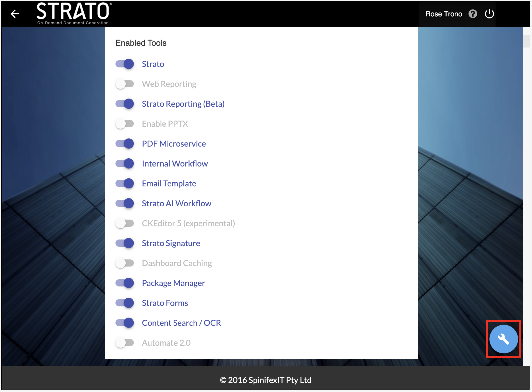The width and height of the screenshot is (532, 392).
Task: Enable CKEditor 5 (experimental) toggle
Action: (x=125, y=223)
